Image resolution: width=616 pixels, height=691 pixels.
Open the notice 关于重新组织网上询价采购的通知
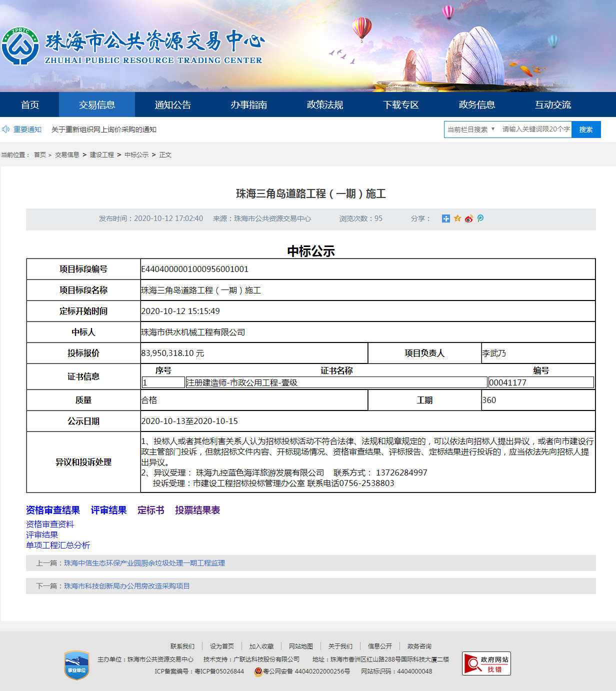pyautogui.click(x=104, y=129)
